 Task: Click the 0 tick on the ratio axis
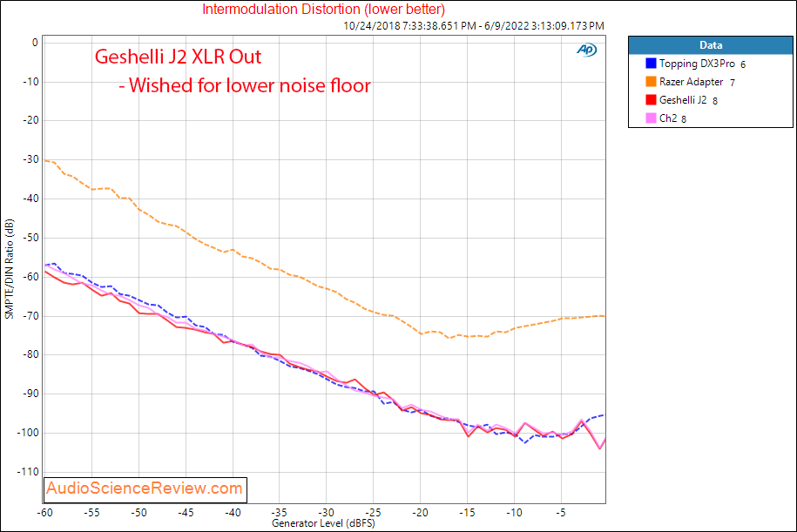[35, 43]
